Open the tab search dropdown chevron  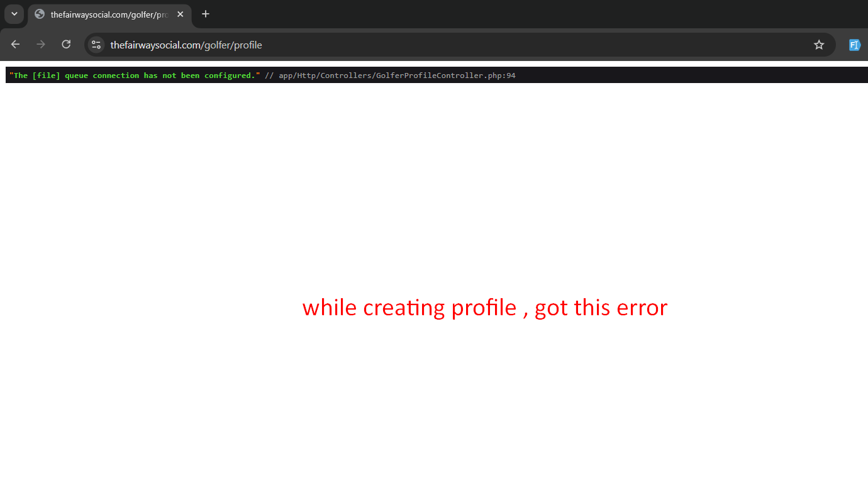pos(14,14)
